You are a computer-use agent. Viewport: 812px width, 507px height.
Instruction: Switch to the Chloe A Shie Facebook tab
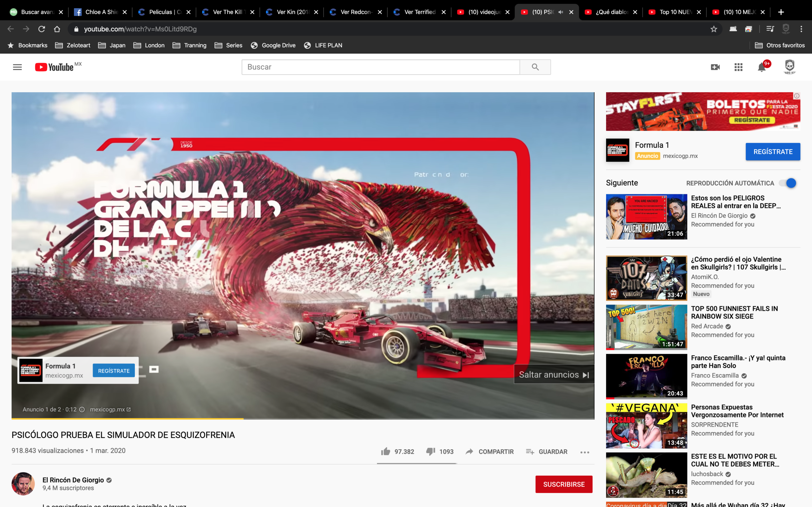click(100, 12)
